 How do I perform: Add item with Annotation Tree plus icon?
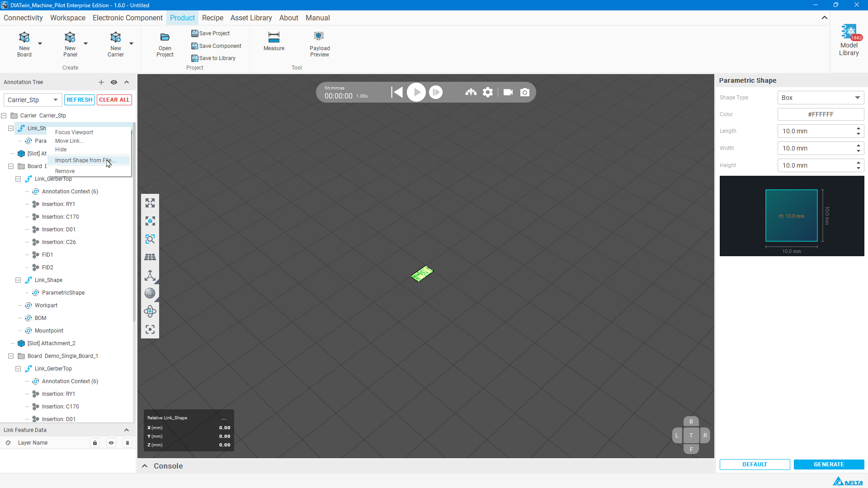click(x=101, y=82)
